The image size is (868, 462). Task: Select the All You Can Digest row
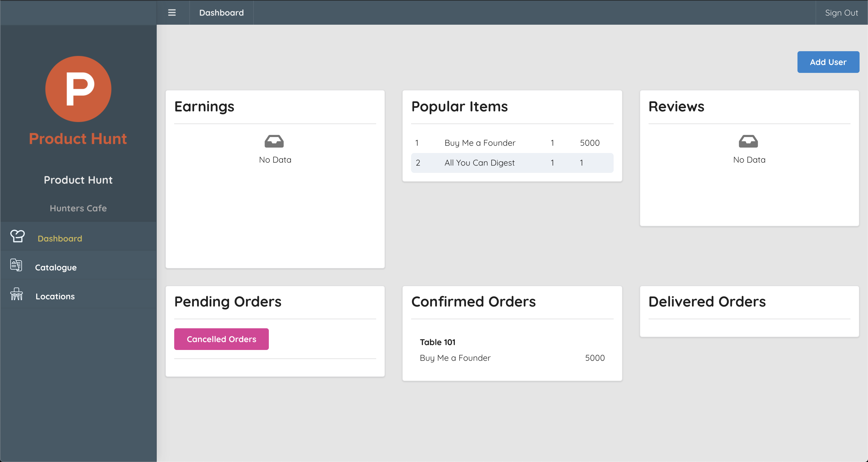512,163
